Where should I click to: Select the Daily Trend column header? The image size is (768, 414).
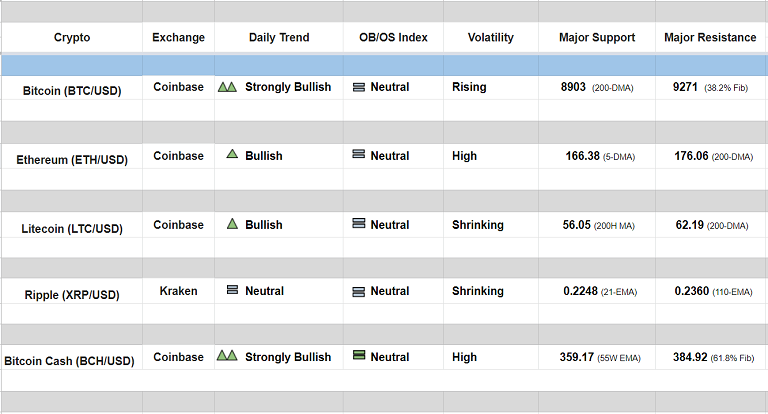(x=279, y=38)
